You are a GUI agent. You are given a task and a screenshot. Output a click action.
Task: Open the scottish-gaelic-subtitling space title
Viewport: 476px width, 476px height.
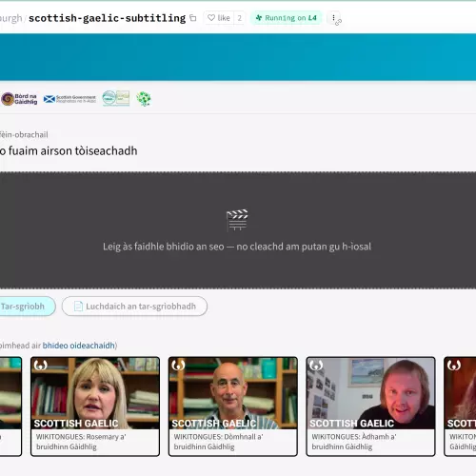tap(107, 18)
